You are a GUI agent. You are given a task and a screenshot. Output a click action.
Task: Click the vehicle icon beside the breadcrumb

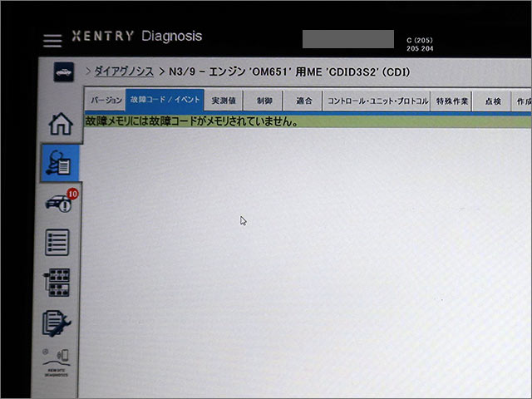tap(64, 72)
